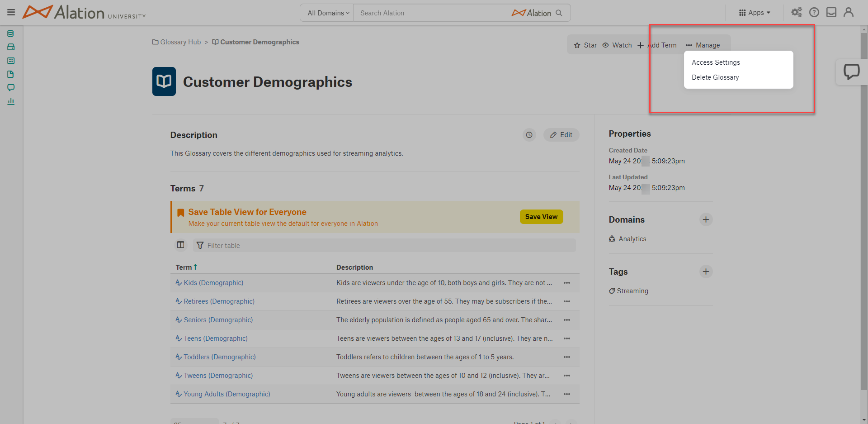Open the conversations icon in left sidebar
This screenshot has height=424, width=868.
[x=11, y=88]
